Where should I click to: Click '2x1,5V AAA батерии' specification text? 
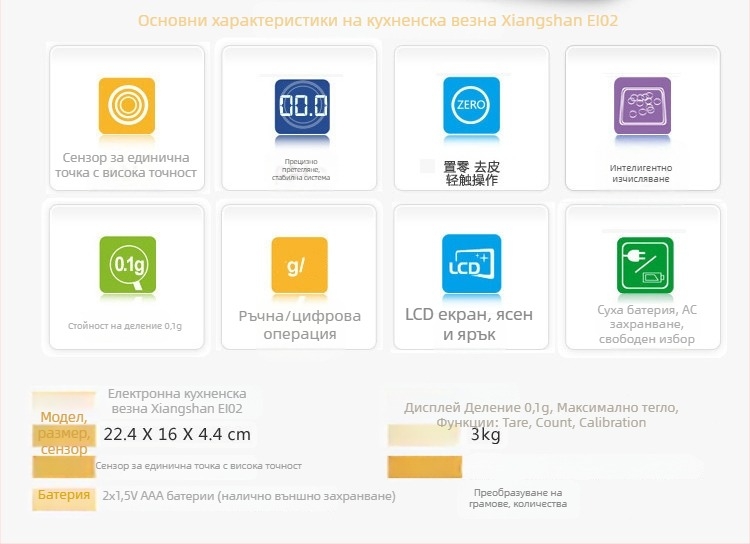click(x=158, y=496)
